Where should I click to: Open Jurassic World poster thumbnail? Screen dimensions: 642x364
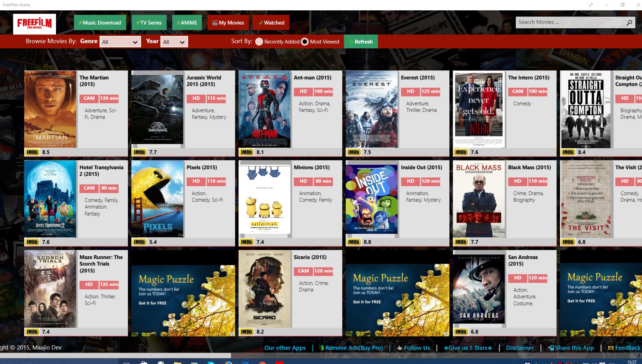point(157,110)
